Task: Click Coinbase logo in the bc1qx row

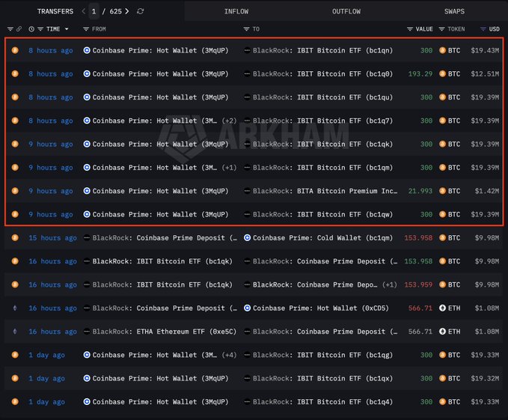Action: (87, 378)
